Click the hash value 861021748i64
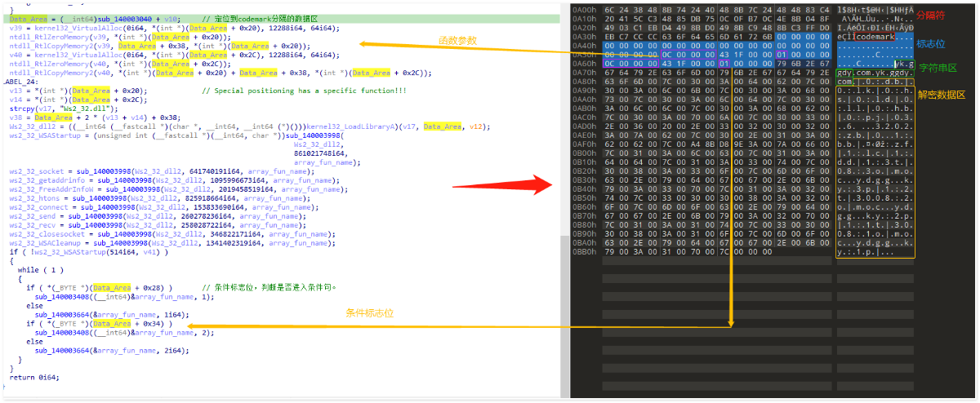The width and height of the screenshot is (980, 403). click(320, 153)
